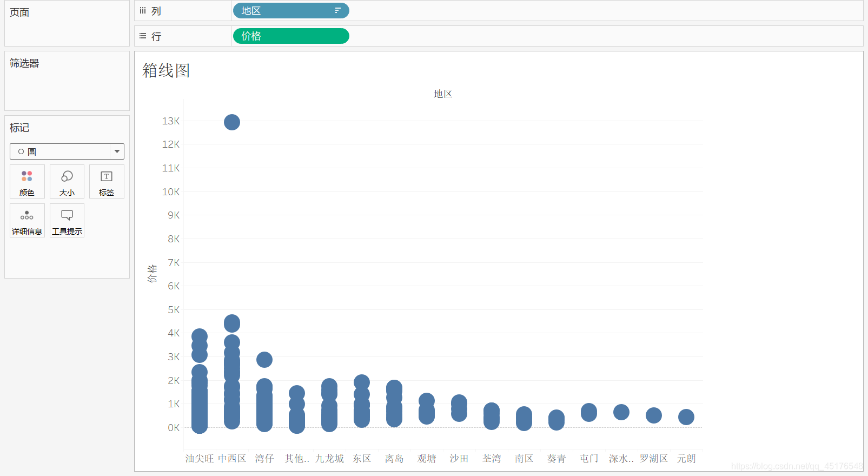
Task: Open the mark type dropdown showing 圆
Action: [67, 151]
